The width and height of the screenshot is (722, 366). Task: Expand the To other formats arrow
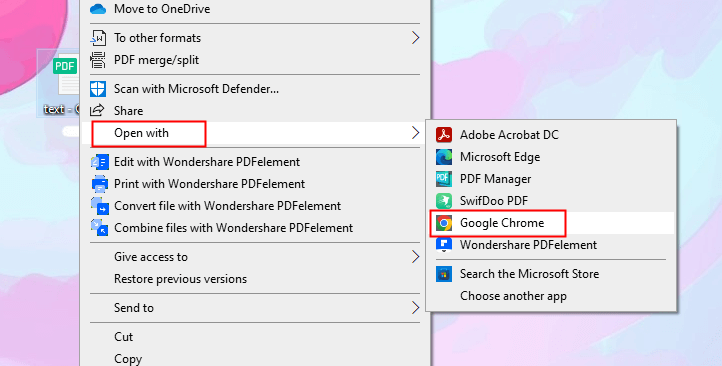415,38
